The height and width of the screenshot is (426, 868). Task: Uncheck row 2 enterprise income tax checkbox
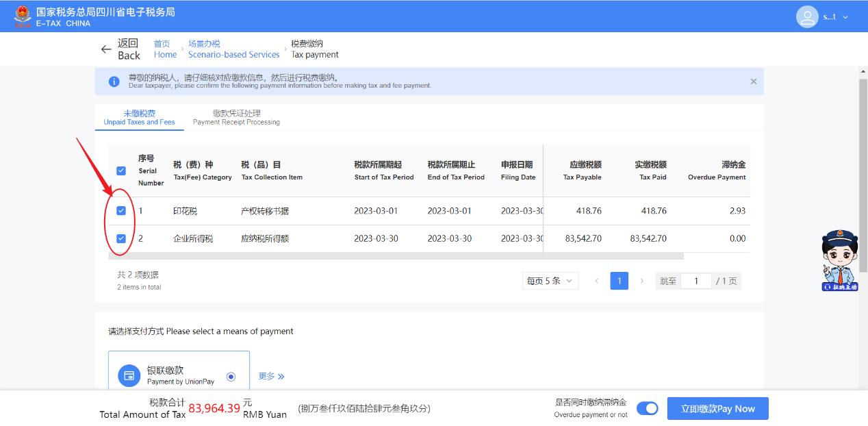(121, 238)
